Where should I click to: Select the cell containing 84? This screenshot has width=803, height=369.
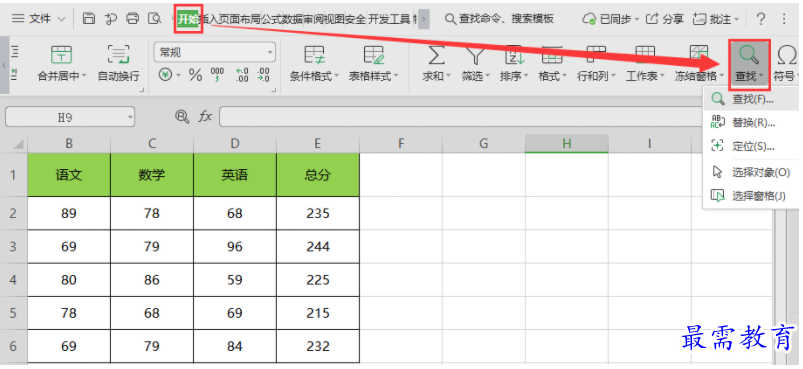coord(235,346)
